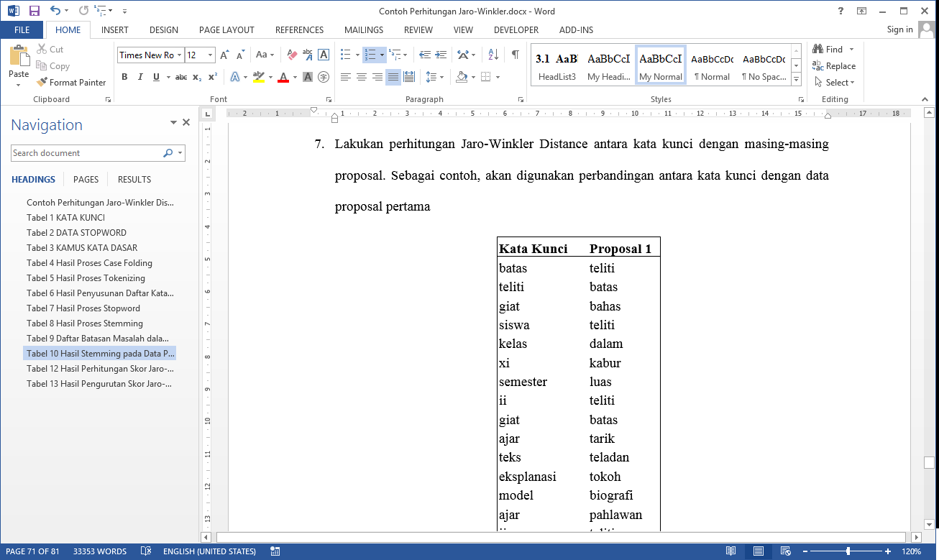Click the zoom slider in status bar

(x=849, y=551)
